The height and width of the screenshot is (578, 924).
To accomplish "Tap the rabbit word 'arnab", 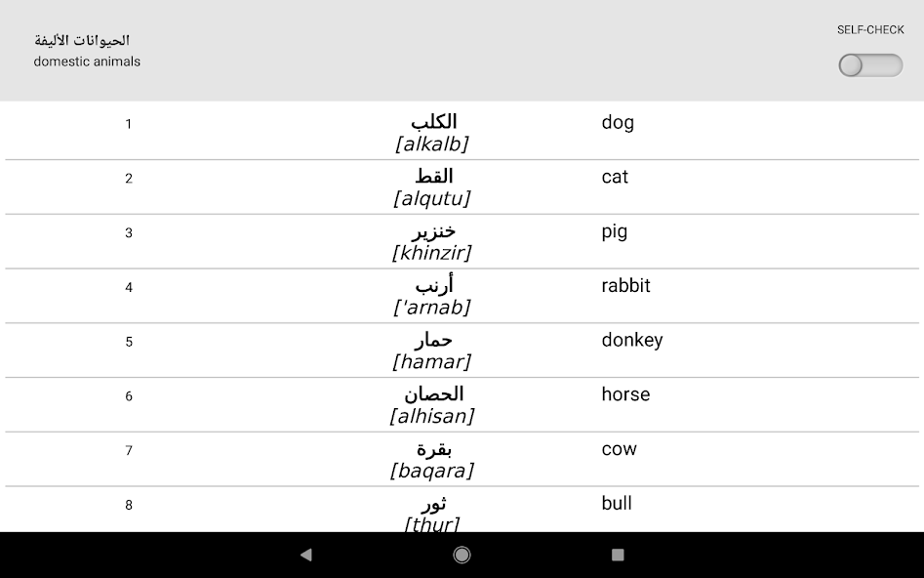I will [432, 296].
